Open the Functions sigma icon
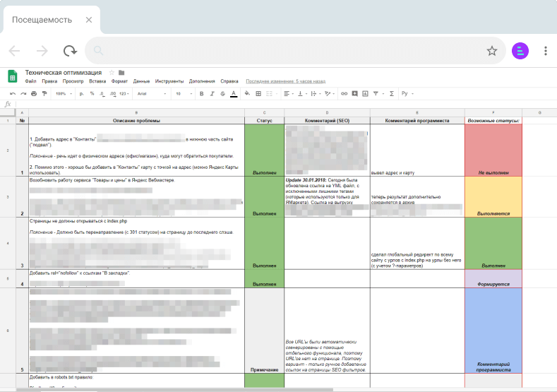This screenshot has height=392, width=557. (392, 93)
